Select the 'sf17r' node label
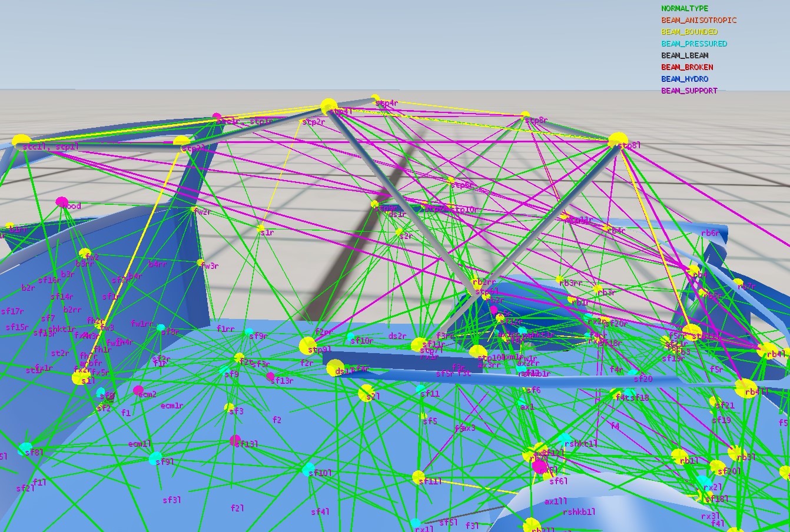 pos(12,312)
